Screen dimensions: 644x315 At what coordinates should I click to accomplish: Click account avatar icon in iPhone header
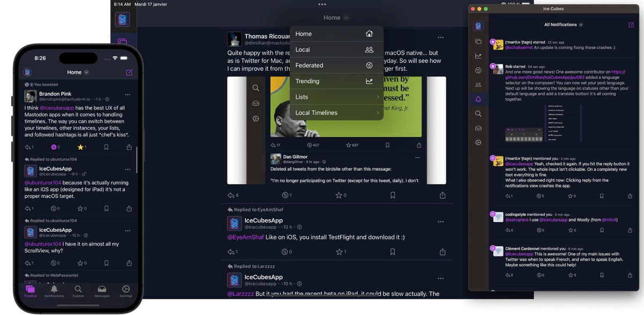(x=27, y=72)
